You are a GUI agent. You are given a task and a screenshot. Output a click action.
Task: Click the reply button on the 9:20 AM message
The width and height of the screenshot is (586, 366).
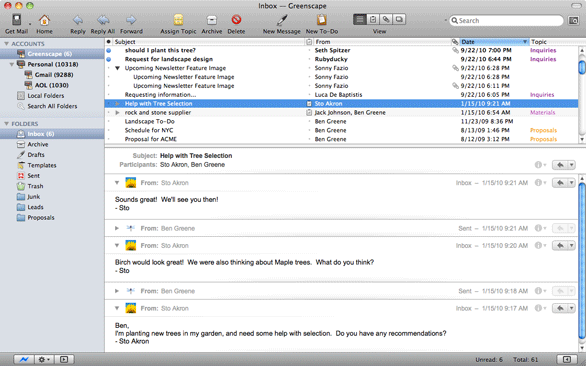click(x=560, y=246)
